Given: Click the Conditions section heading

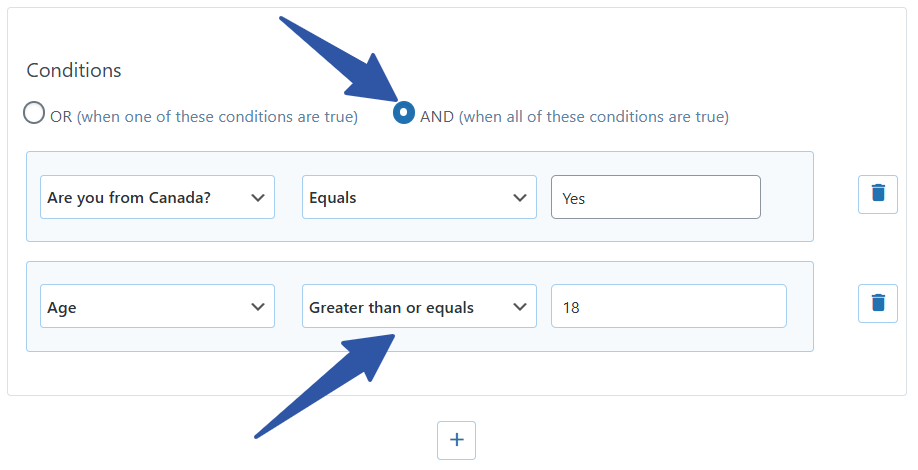Looking at the screenshot, I should coord(74,71).
